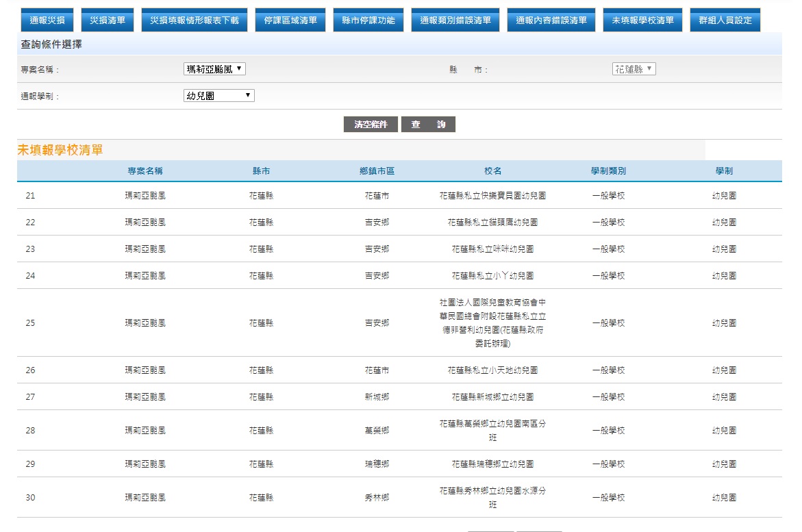Screen dimensions: 802x532
Task: Click the 鄉鎮市區 column header
Action: (x=377, y=171)
